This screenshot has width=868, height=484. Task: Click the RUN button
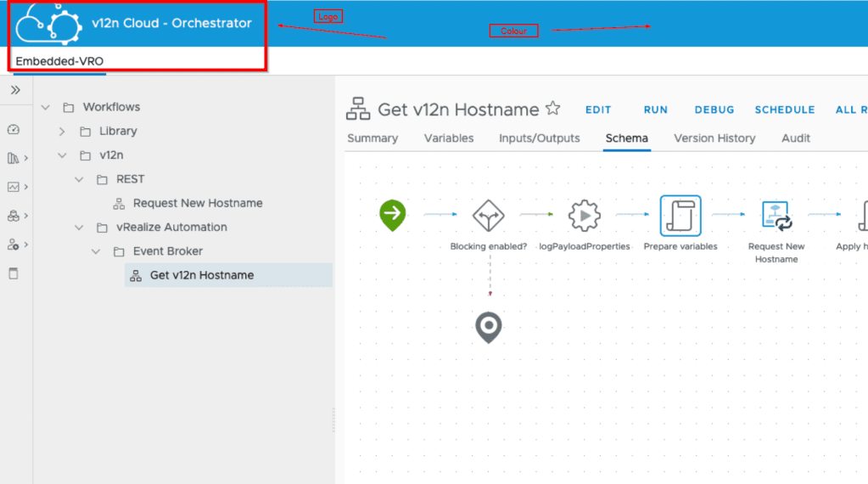pyautogui.click(x=655, y=110)
